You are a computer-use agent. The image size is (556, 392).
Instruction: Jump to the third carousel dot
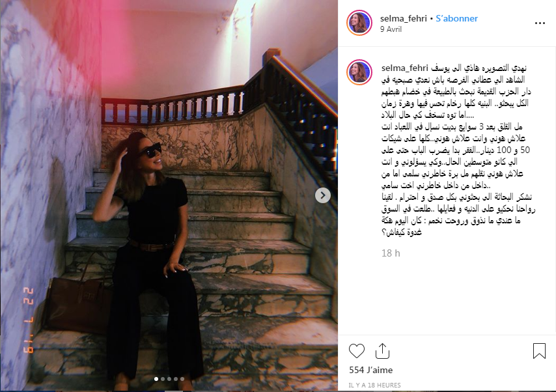(169, 379)
